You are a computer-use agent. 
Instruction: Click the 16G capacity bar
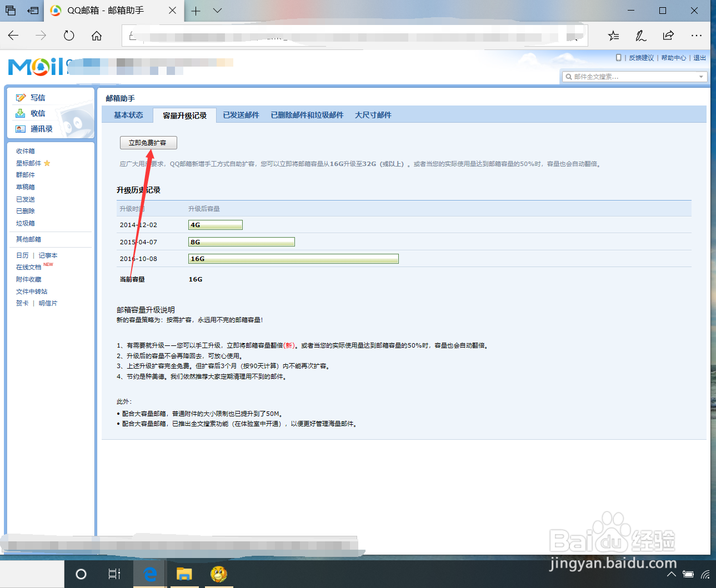(293, 259)
